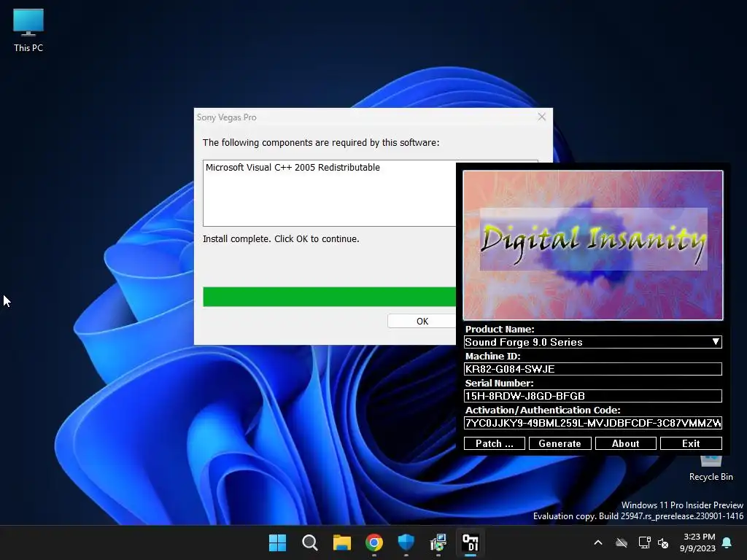Open the network status tray icon
747x560 pixels.
[644, 542]
